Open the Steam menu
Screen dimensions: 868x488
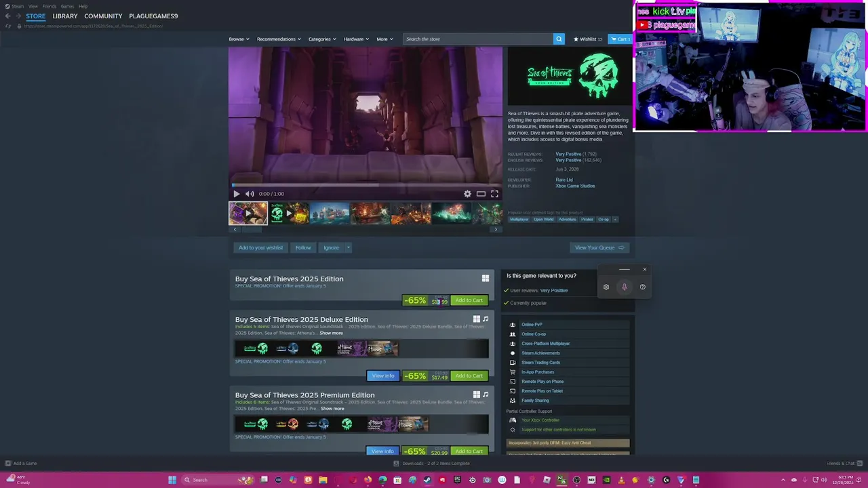point(15,6)
